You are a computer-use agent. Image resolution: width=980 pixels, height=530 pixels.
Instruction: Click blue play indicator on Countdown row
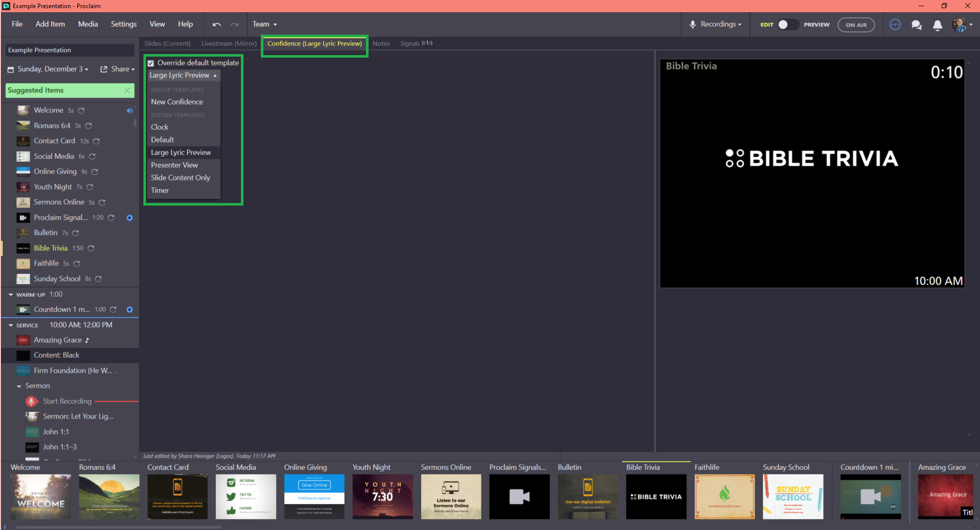pos(130,310)
